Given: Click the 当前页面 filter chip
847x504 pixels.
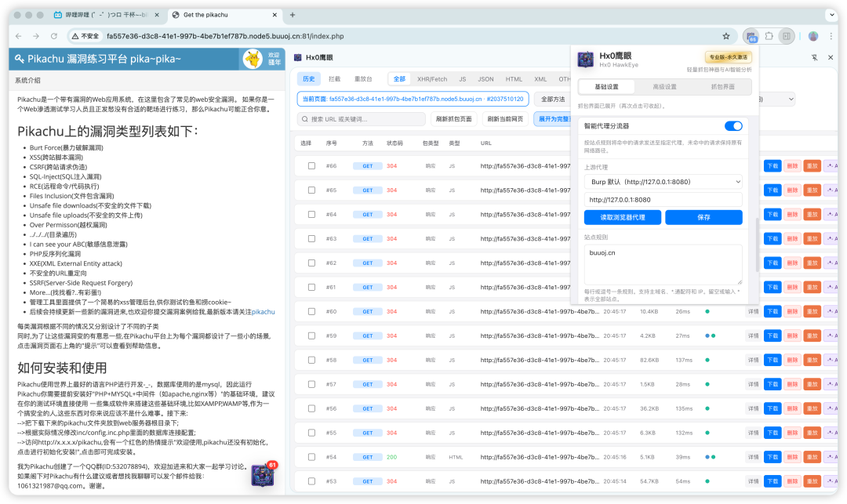Looking at the screenshot, I should click(413, 100).
